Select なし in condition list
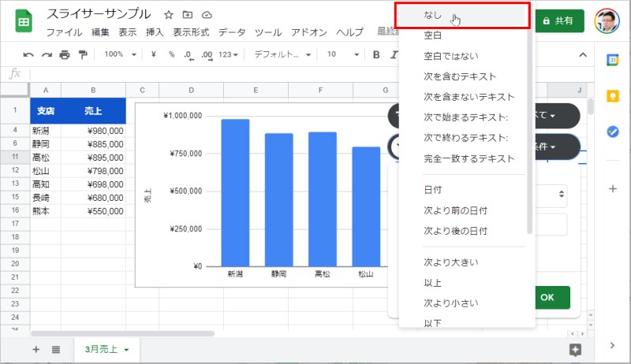631x364 pixels. coord(462,15)
